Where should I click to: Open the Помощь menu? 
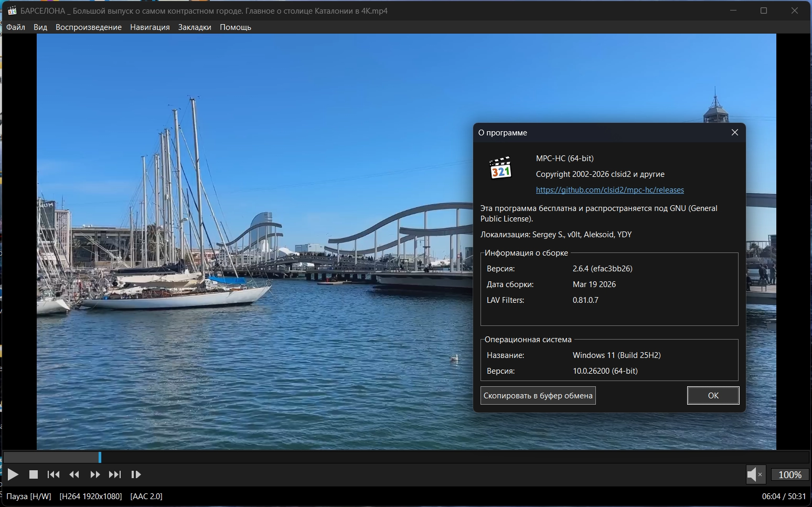[x=236, y=27]
